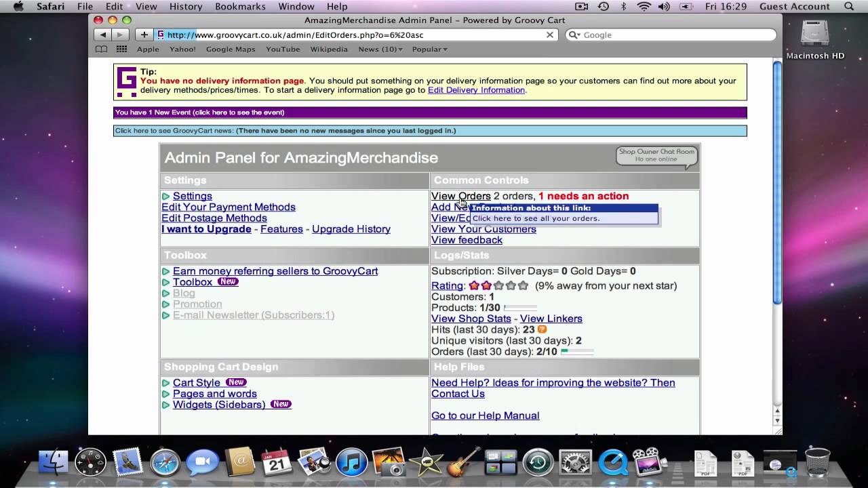The height and width of the screenshot is (488, 868).
Task: Click the page's vertical scrollbar
Action: point(777,183)
